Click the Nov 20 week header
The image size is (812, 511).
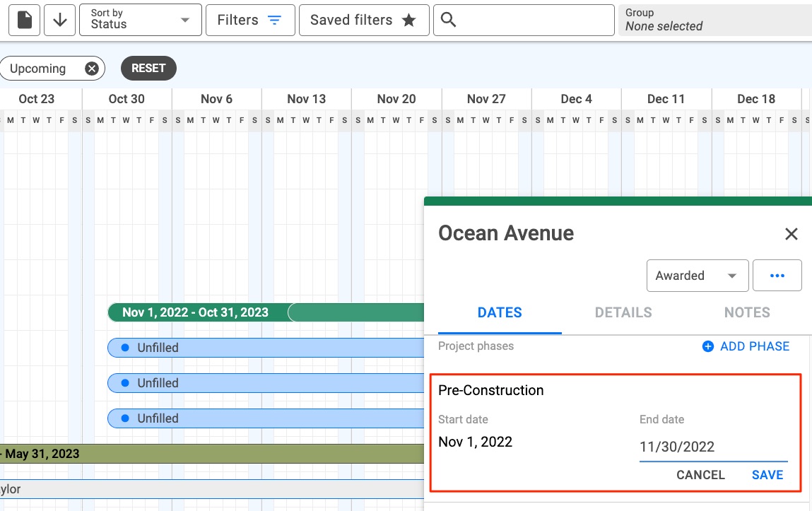coord(396,99)
